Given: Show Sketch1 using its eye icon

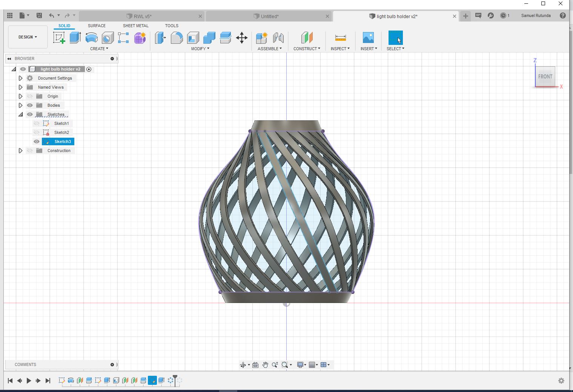Looking at the screenshot, I should point(37,123).
